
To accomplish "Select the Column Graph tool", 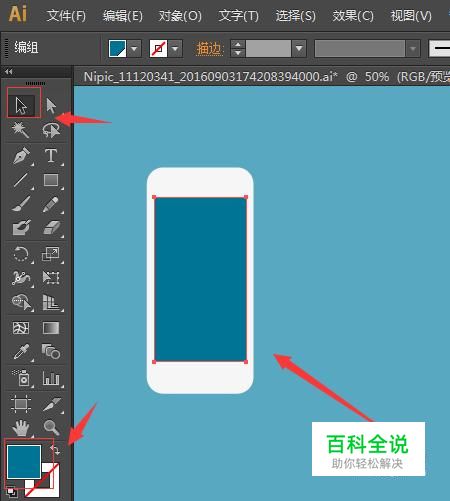I will click(51, 378).
